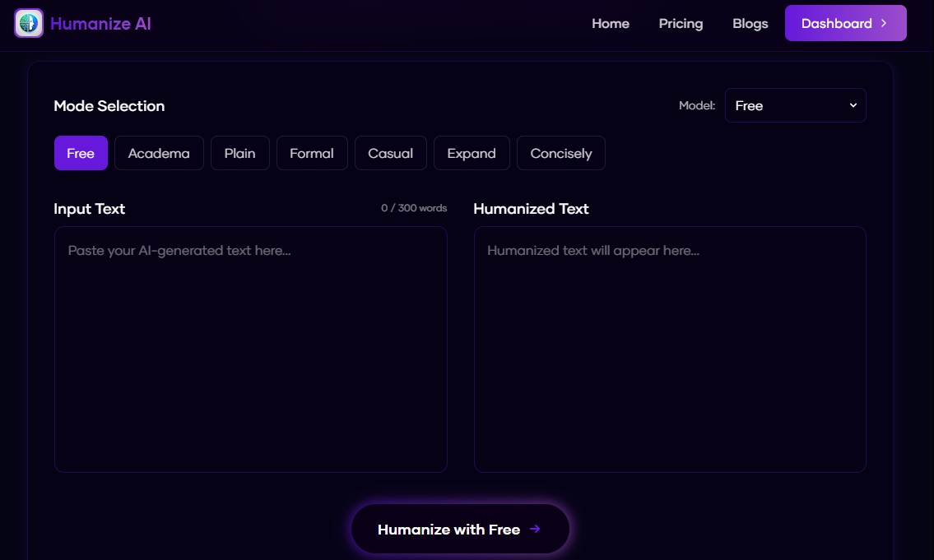Screen dimensions: 934x560
Task: Click the Model dropdown's down-arrow chevron
Action: point(853,105)
